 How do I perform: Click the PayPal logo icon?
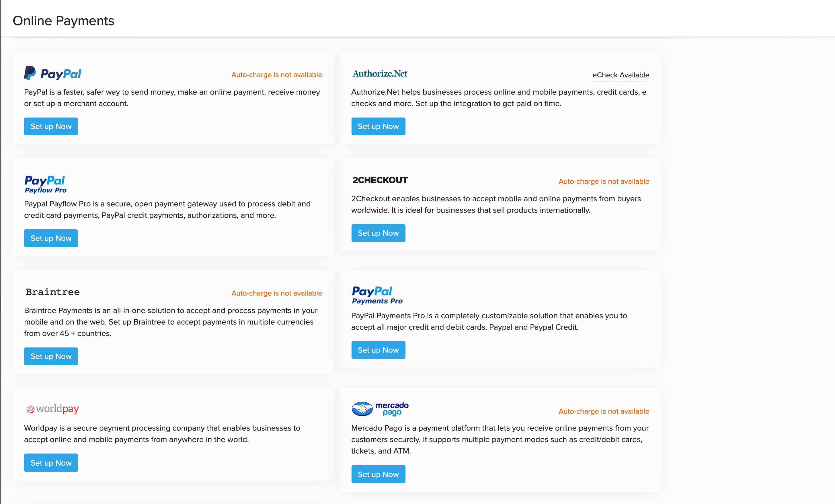[52, 73]
